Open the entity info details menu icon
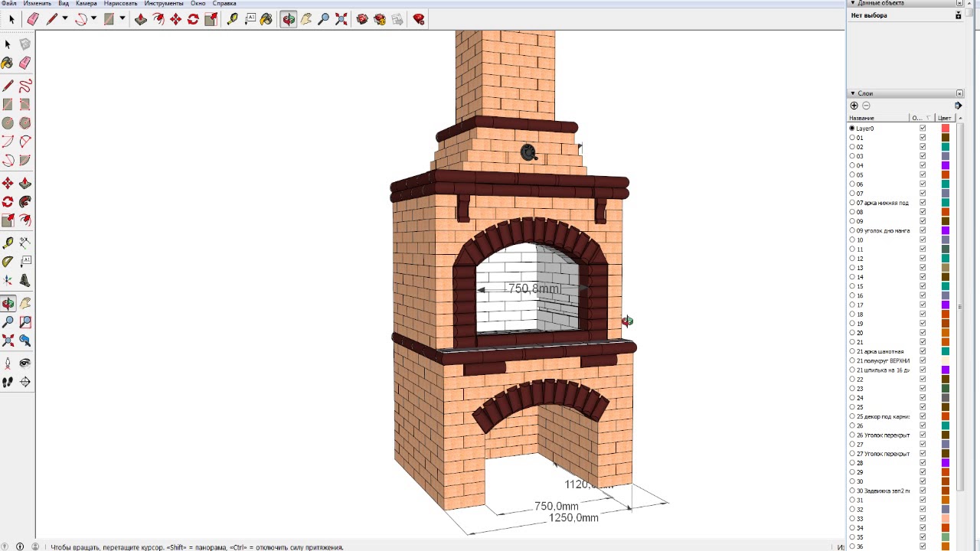The height and width of the screenshot is (551, 980). (959, 15)
